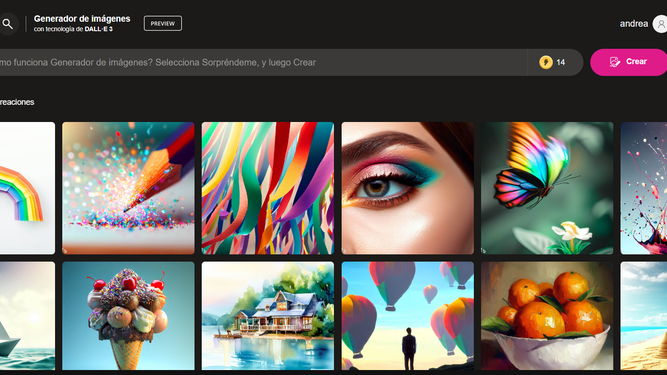Viewport: 667px width, 375px height.
Task: Open the colored pencil glitter thumbnail
Action: click(128, 188)
